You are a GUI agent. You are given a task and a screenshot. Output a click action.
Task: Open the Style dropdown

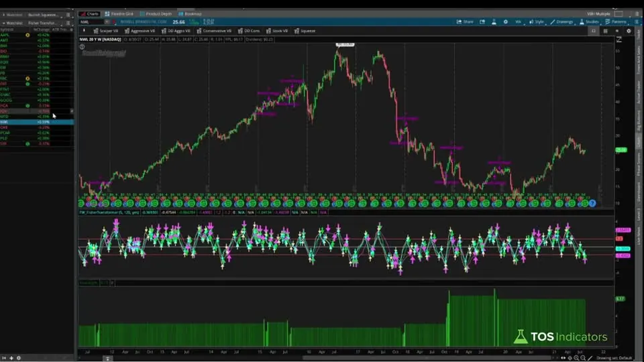537,21
